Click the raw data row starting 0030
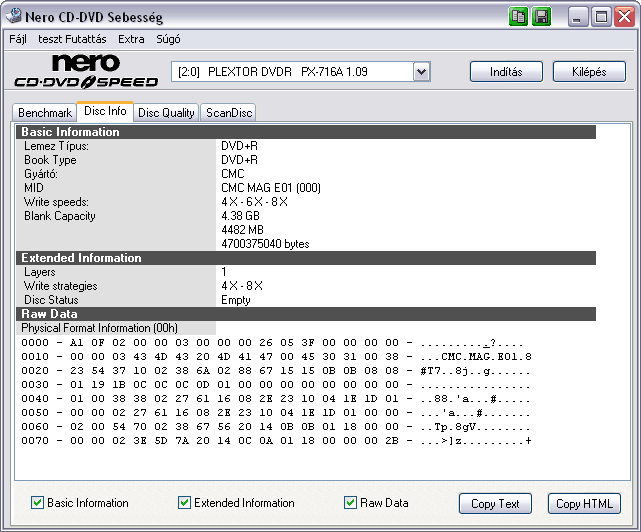641x532 pixels. [276, 385]
